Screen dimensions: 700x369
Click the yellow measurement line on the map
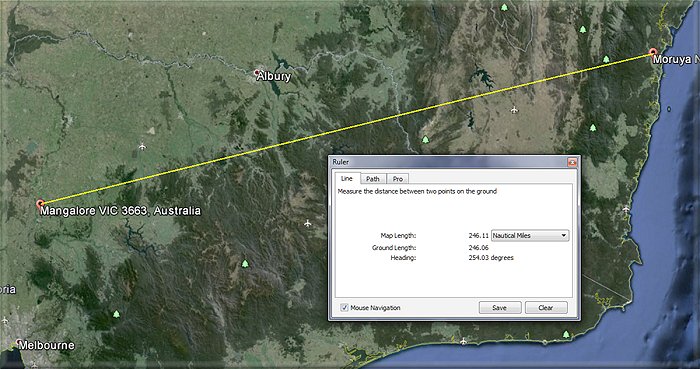(347, 128)
